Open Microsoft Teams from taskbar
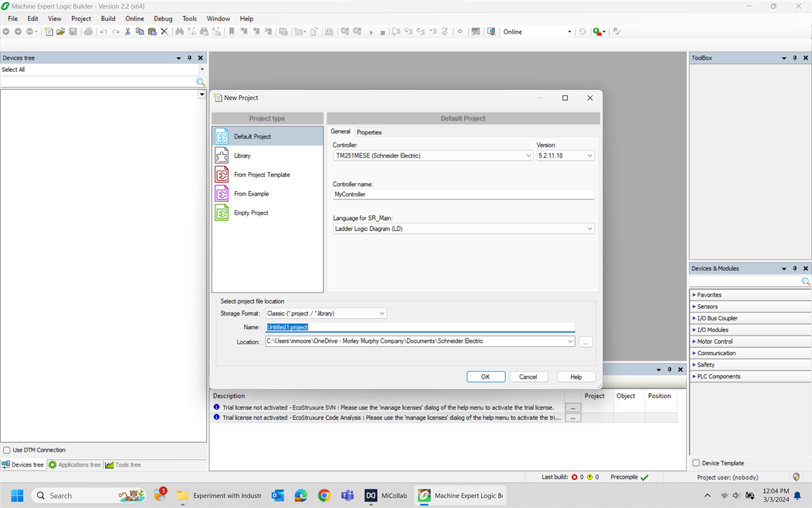This screenshot has height=508, width=812. [x=347, y=495]
